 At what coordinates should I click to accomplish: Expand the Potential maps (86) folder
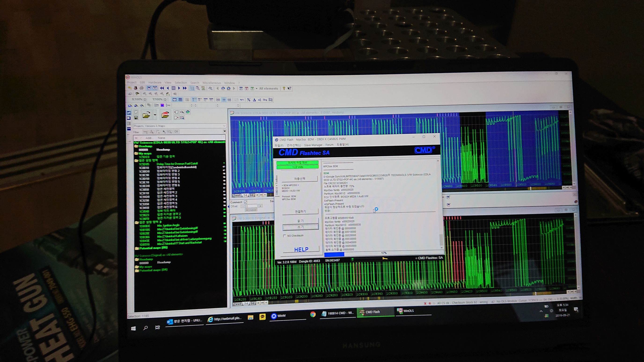pos(136,248)
